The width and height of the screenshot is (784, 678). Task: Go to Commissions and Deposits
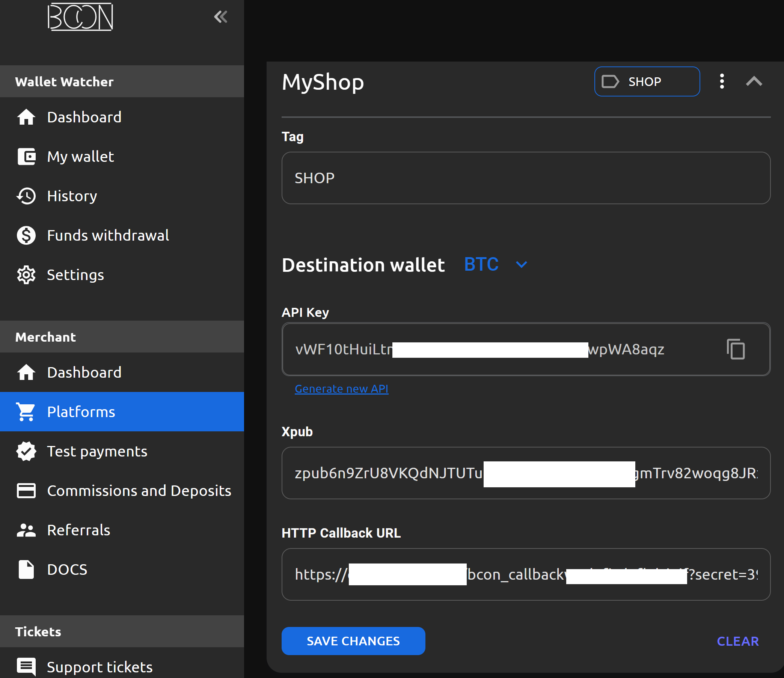[x=139, y=491]
